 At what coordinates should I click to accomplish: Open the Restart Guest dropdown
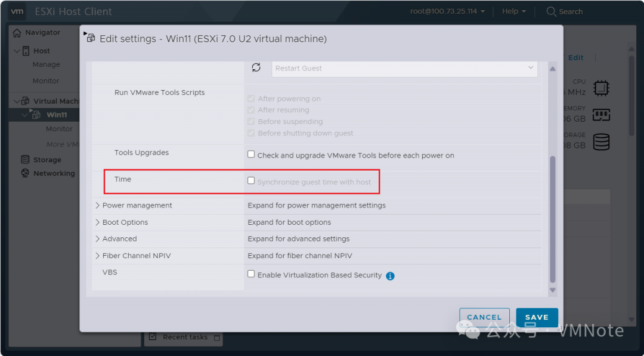404,68
